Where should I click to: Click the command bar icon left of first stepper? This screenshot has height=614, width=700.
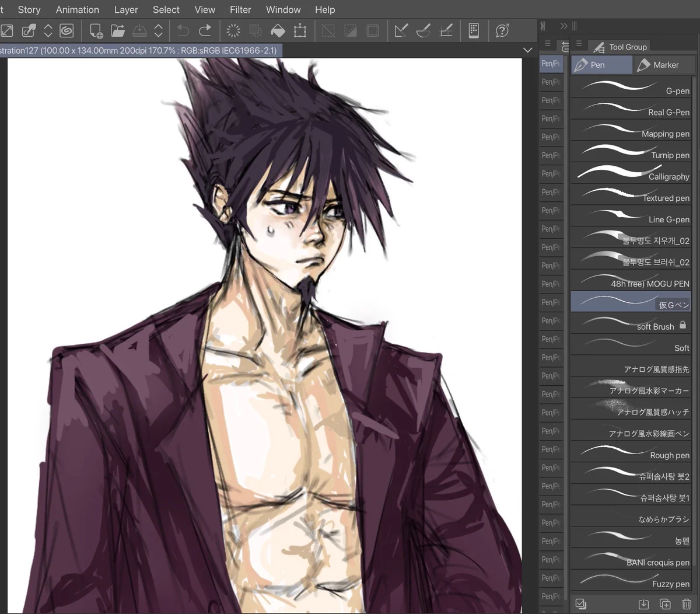(x=29, y=30)
